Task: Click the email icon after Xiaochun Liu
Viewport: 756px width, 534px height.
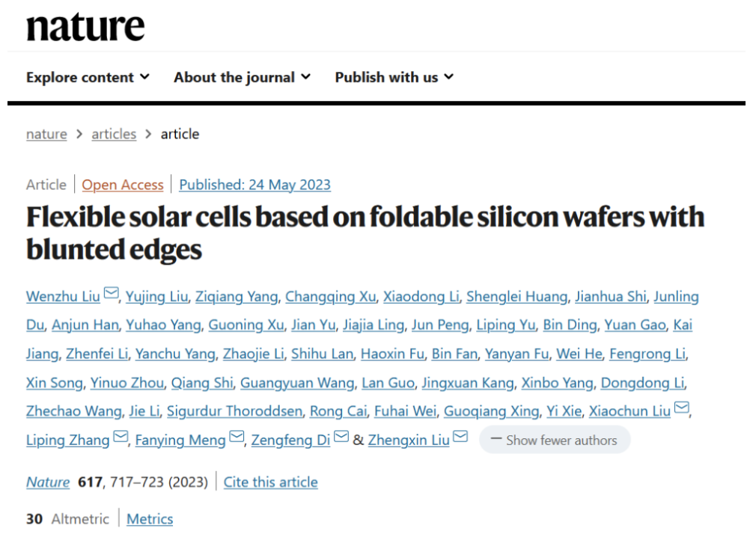Action: [682, 408]
